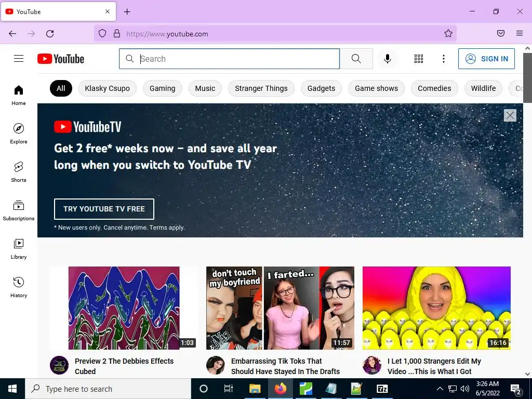Click the YouTube logo

[x=61, y=59]
